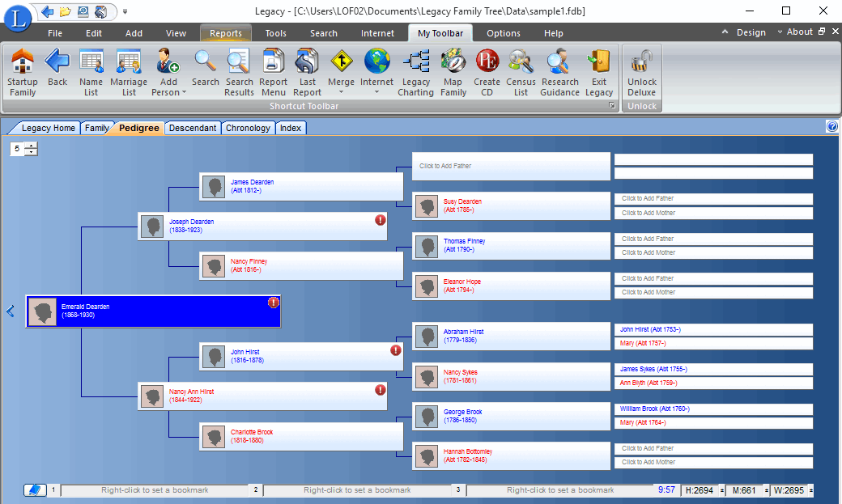Switch to the Family tab

[x=96, y=128]
